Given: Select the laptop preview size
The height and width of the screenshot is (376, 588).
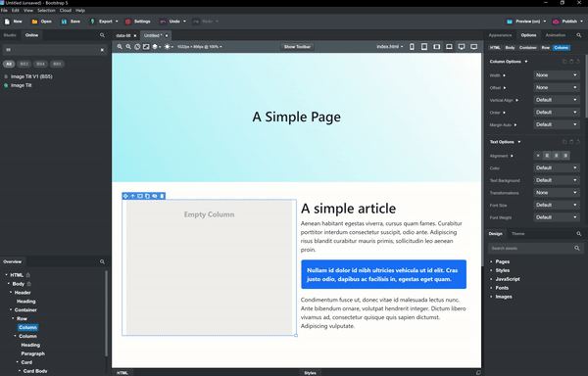Looking at the screenshot, I should click(449, 47).
